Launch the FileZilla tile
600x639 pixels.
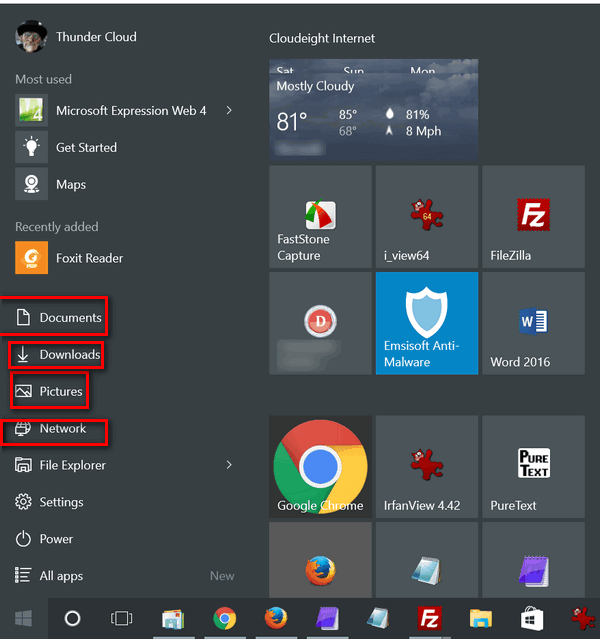pos(533,216)
